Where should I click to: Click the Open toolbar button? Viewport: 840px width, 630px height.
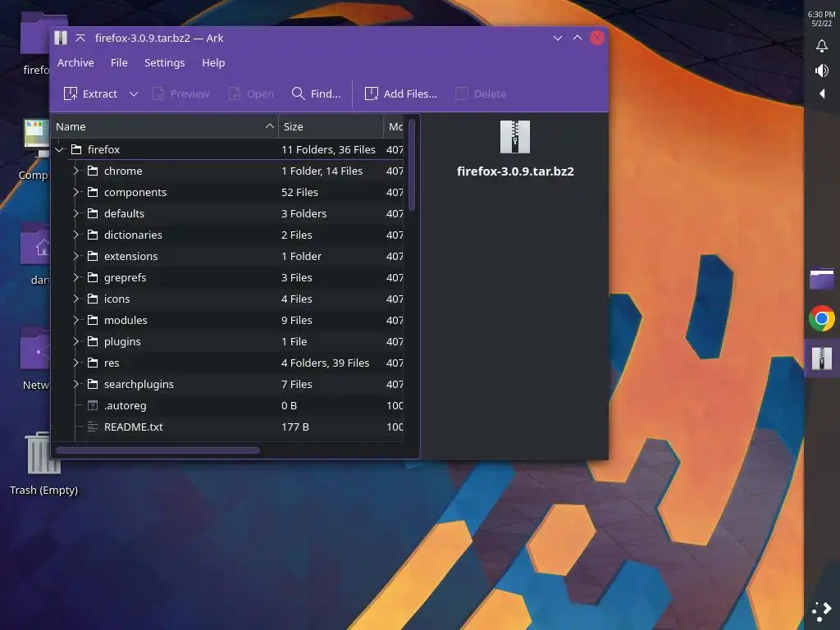(x=251, y=94)
